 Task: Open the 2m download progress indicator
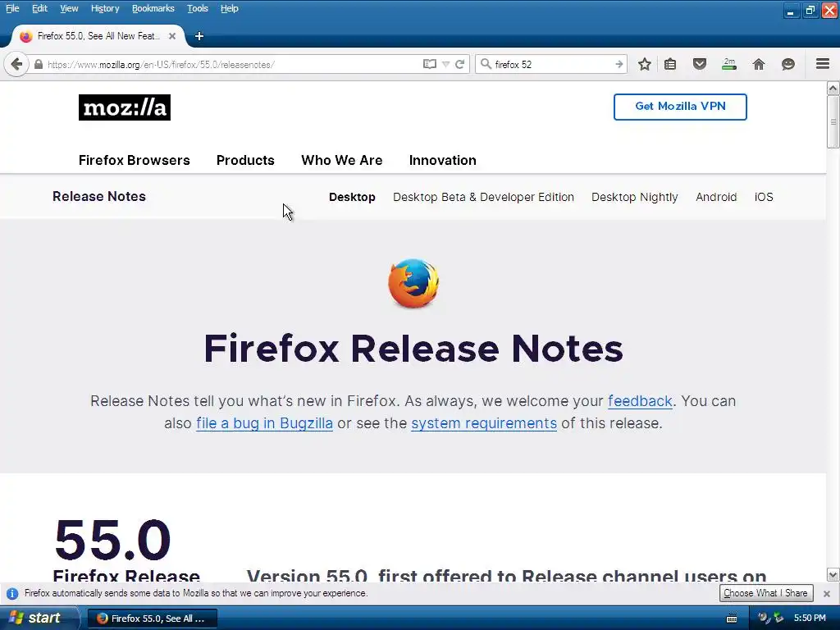click(729, 64)
